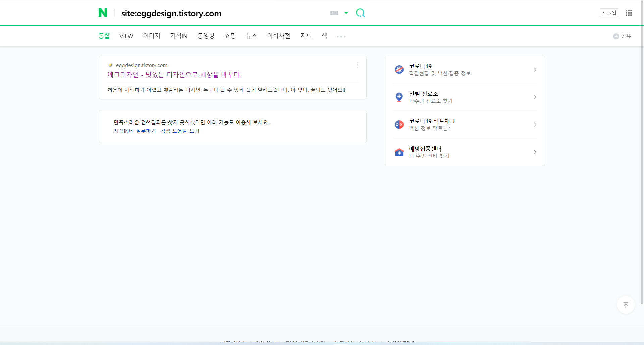Viewport: 644px width, 345px height.
Task: Click the search query input field
Action: (x=221, y=13)
